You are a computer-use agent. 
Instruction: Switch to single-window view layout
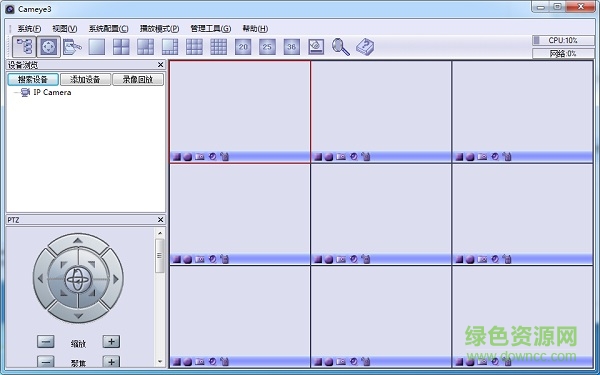97,47
